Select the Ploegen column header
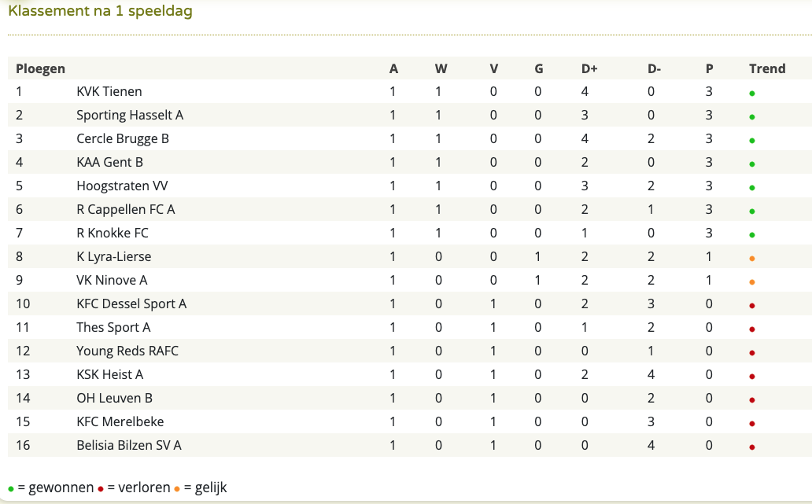This screenshot has height=504, width=812. tap(40, 69)
